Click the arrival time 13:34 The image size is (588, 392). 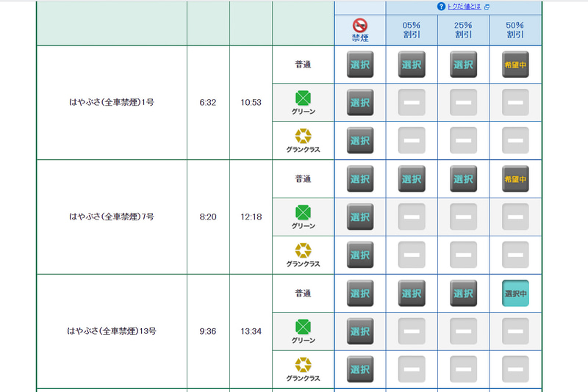coord(251,332)
